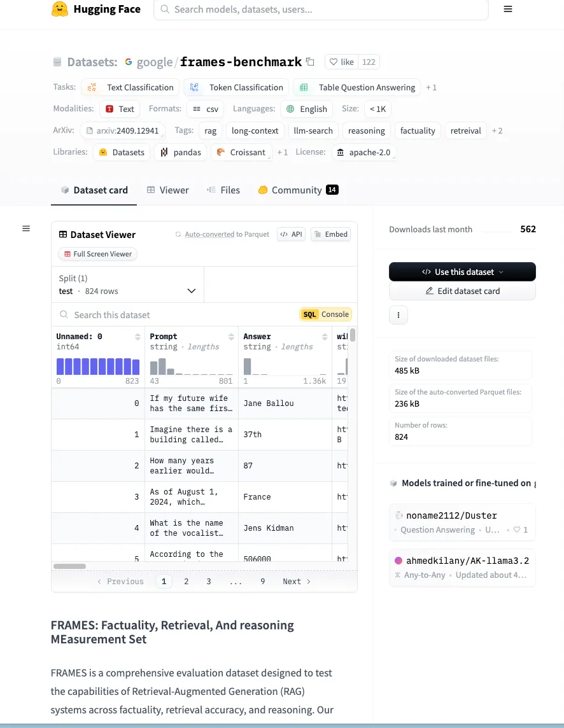Sort by the Unnamed: 0 column

click(x=137, y=337)
